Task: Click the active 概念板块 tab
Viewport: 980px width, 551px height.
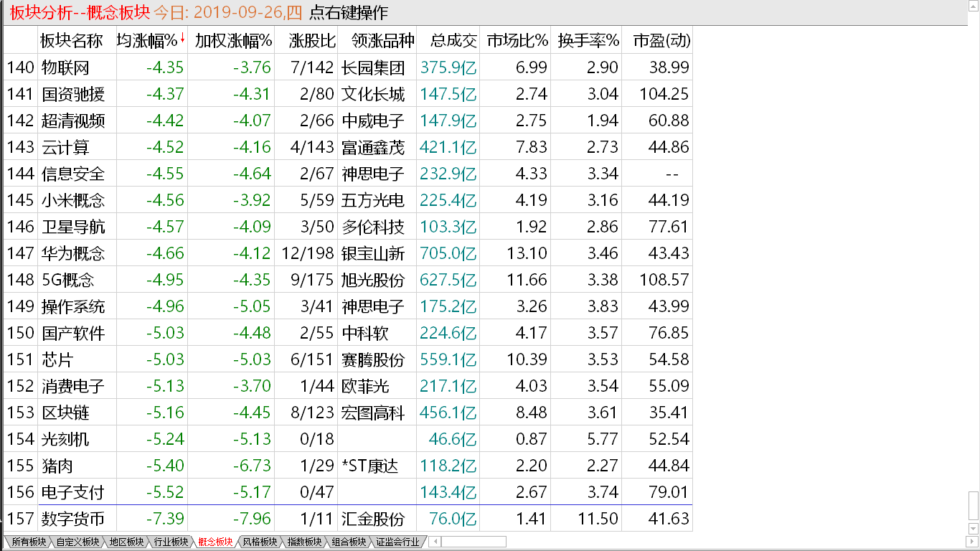Action: pyautogui.click(x=215, y=542)
